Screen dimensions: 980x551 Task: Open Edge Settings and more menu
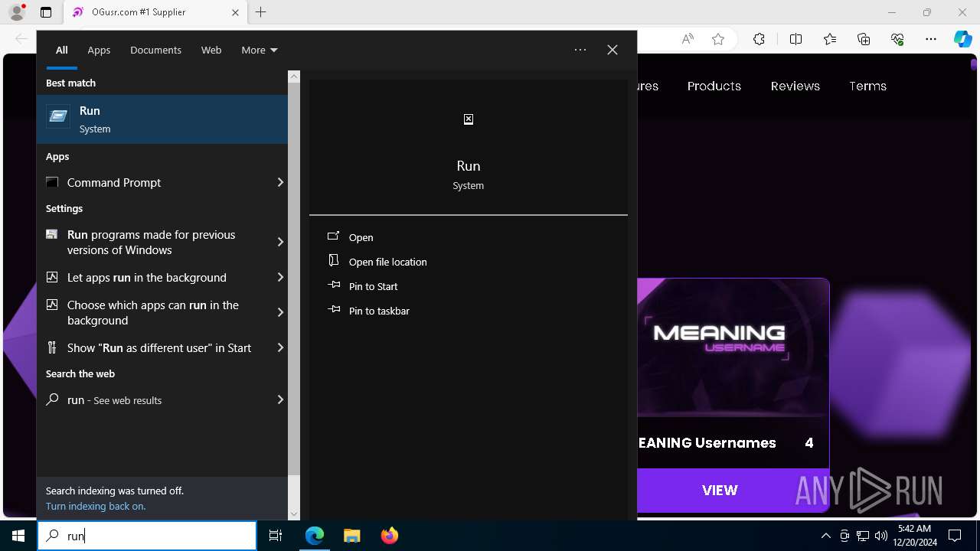(x=931, y=39)
